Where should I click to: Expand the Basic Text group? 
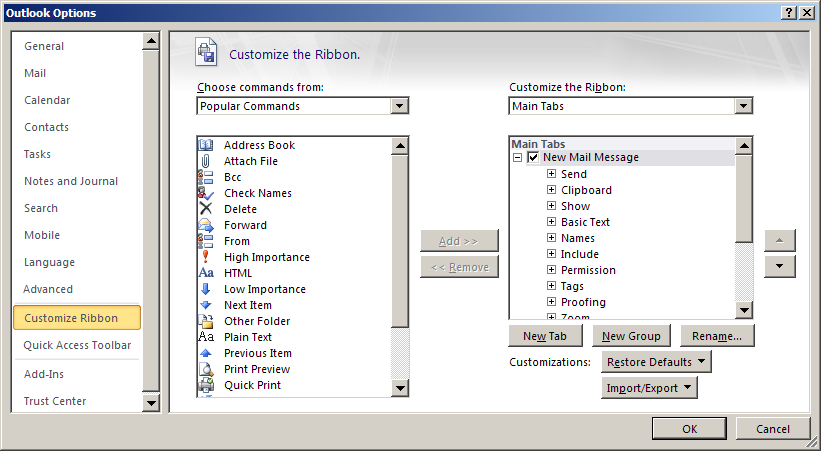pyautogui.click(x=551, y=222)
